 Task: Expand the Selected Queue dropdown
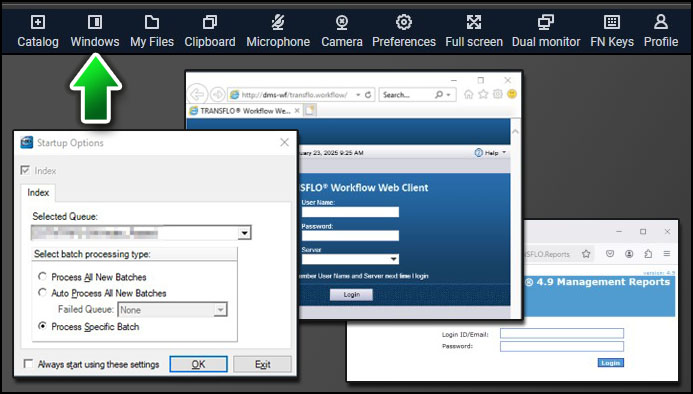point(244,233)
